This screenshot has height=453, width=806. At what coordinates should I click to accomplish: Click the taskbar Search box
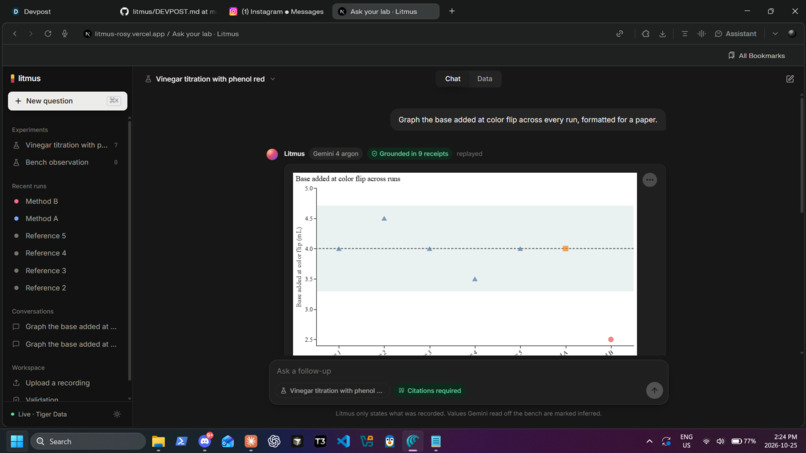pos(88,441)
